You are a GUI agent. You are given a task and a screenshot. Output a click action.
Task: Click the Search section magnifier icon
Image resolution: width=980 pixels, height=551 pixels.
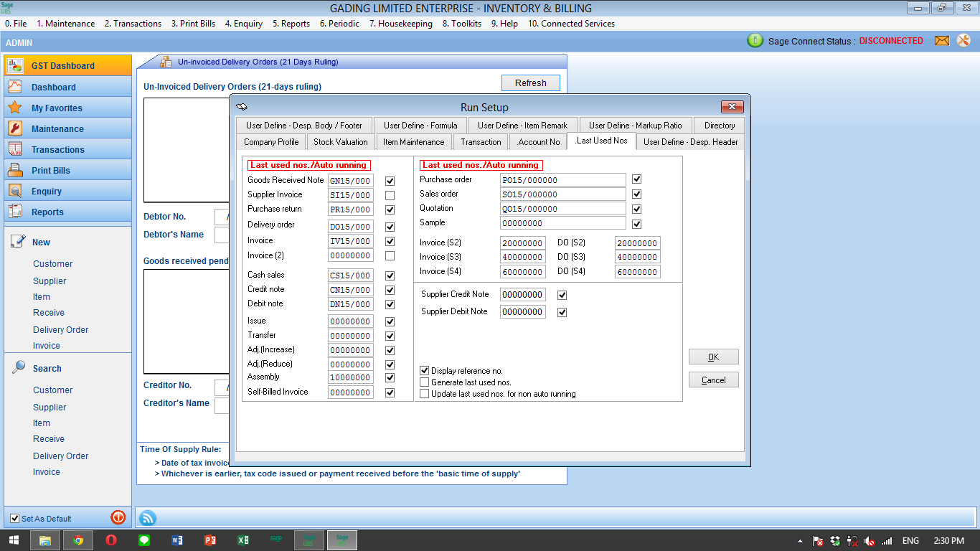(18, 367)
